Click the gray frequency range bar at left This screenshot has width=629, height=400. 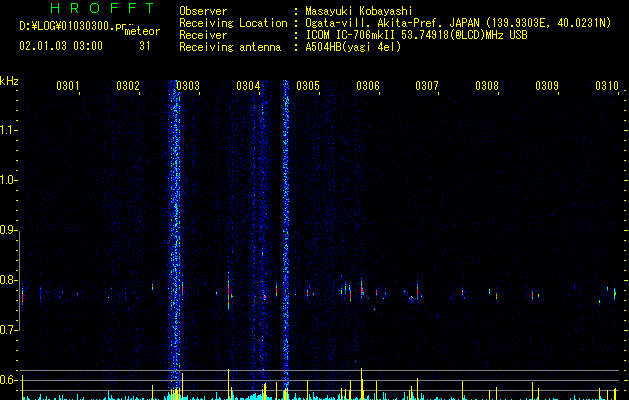[x=19, y=281]
